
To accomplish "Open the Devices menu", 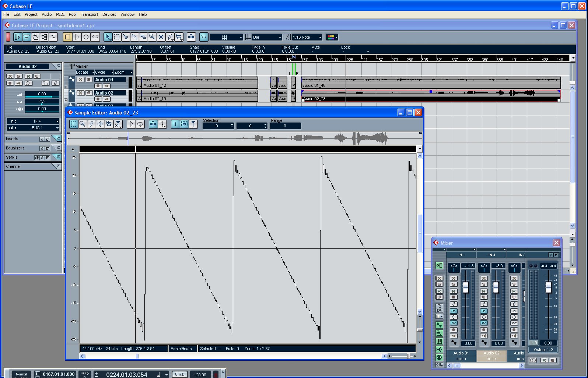I will pos(109,14).
